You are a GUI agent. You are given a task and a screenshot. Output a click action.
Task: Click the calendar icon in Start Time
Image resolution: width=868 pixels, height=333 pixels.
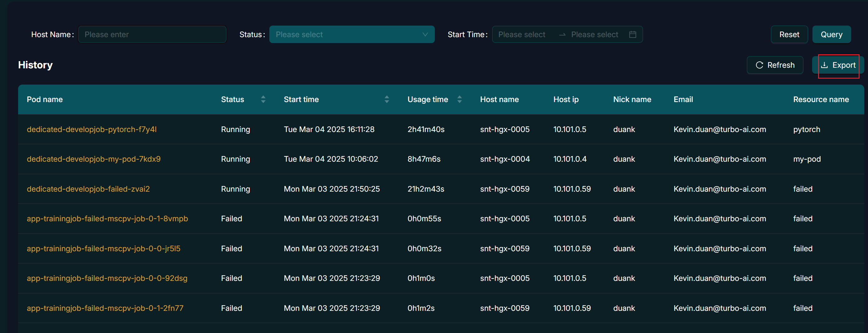[x=632, y=34]
